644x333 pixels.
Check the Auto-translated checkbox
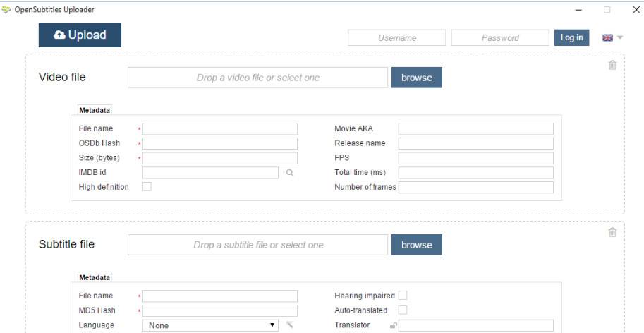click(403, 310)
